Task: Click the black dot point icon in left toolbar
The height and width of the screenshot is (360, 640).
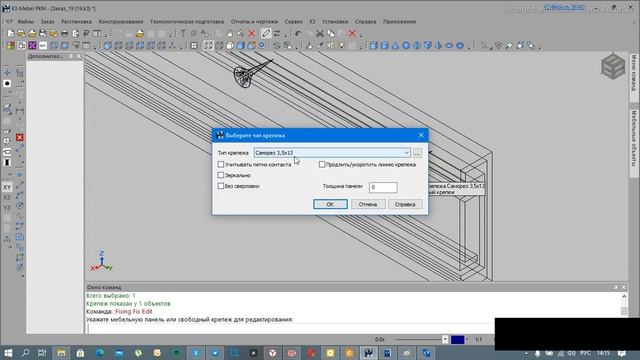Action: pyautogui.click(x=7, y=83)
